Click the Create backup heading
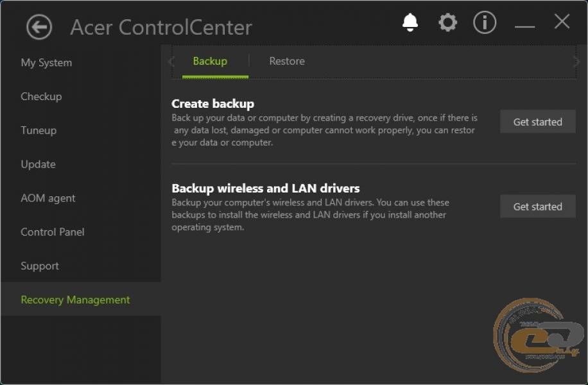This screenshot has width=588, height=385. (212, 104)
